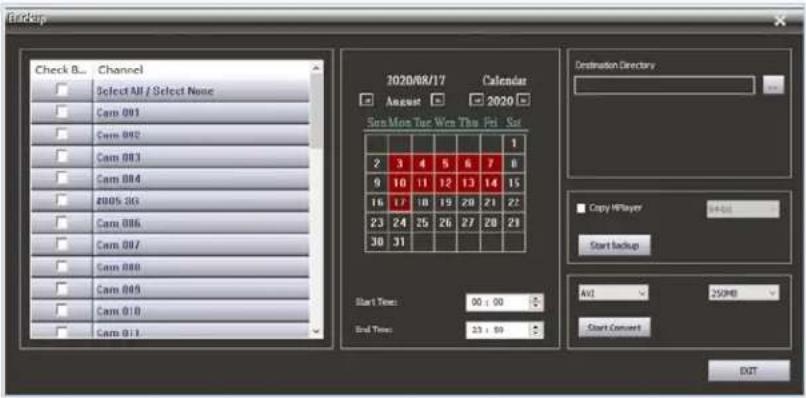Screen dimensions: 806x398
Task: Select August 17 on the calendar
Action: point(399,202)
